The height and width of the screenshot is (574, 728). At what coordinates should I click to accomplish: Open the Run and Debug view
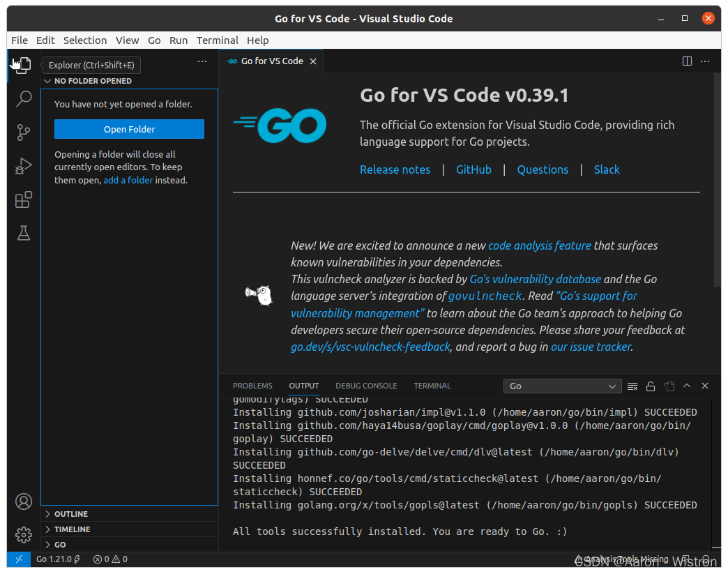tap(23, 166)
